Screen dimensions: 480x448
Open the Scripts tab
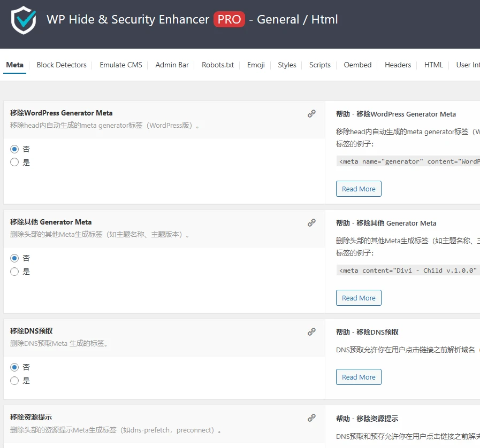pyautogui.click(x=319, y=65)
